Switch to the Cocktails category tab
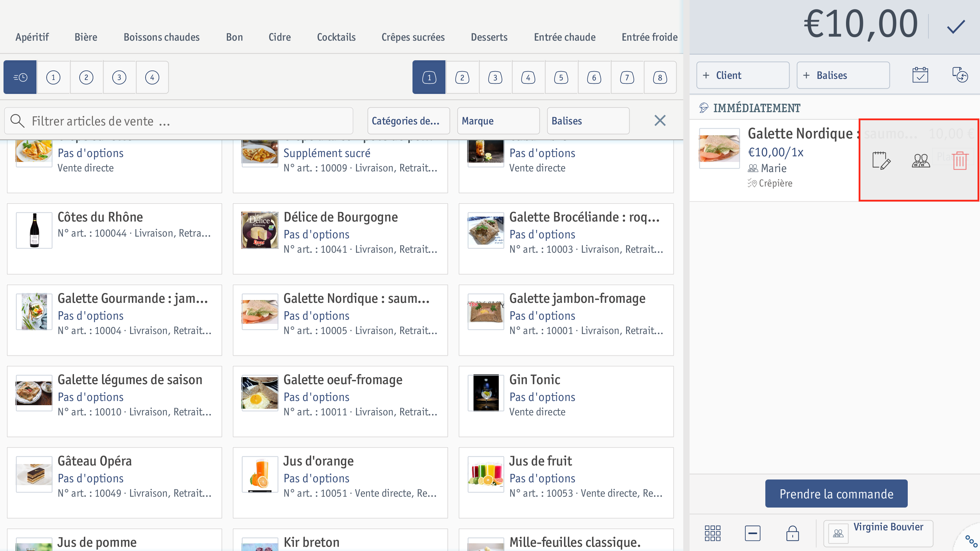The width and height of the screenshot is (980, 551). tap(336, 37)
